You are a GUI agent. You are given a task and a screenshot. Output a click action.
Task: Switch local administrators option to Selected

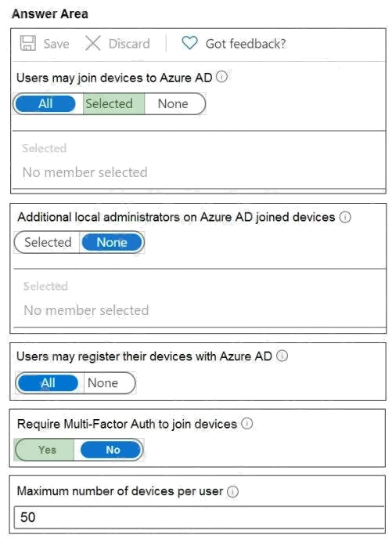pos(48,242)
